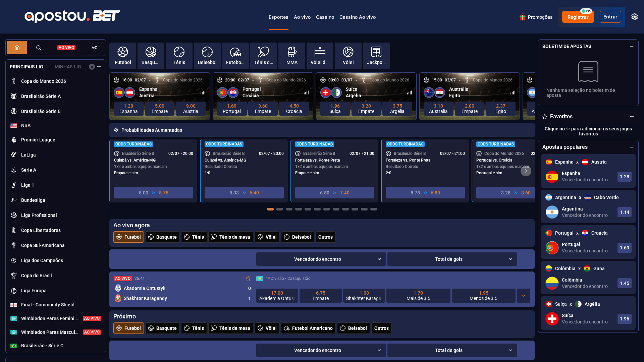Collapse the Apostas populares panel
The height and width of the screenshot is (362, 644).
(632, 147)
